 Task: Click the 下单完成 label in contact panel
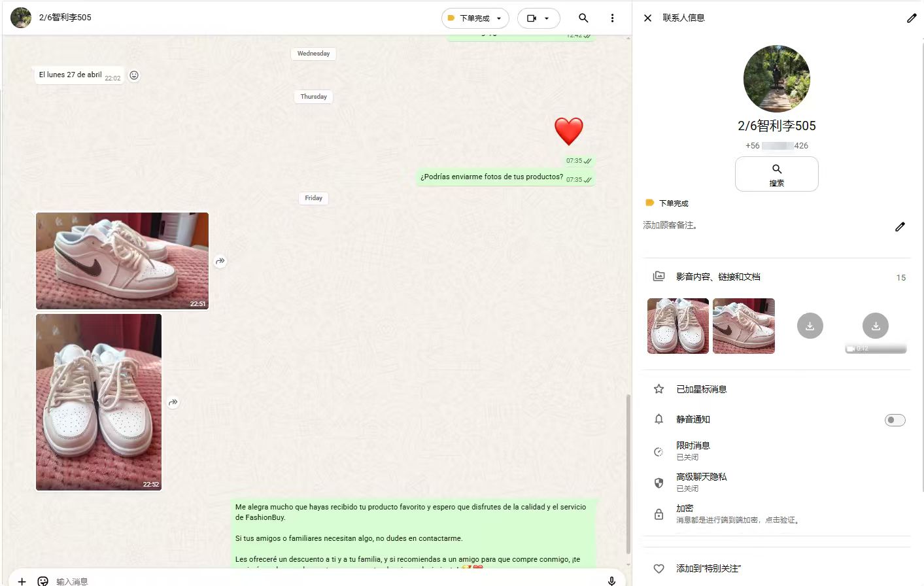pyautogui.click(x=667, y=203)
